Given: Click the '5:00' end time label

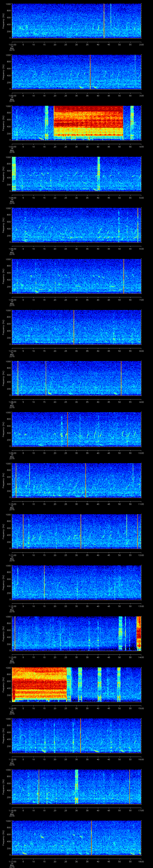Looking at the screenshot, I should point(141,197).
